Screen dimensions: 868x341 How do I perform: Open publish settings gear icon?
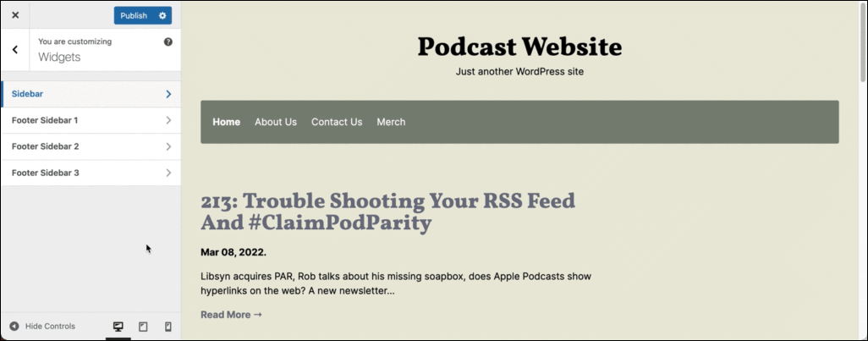[x=162, y=15]
